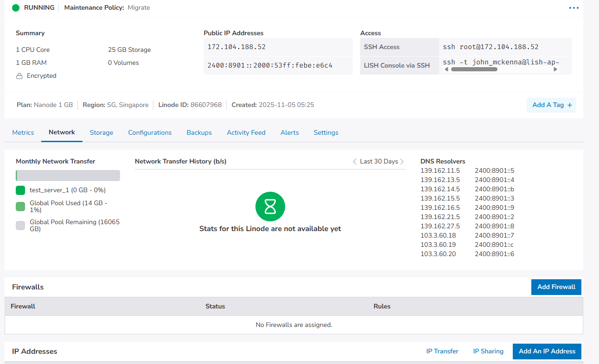Click next-period chevron beside Last 30 Days
Image resolution: width=599 pixels, height=364 pixels.
[x=402, y=161]
